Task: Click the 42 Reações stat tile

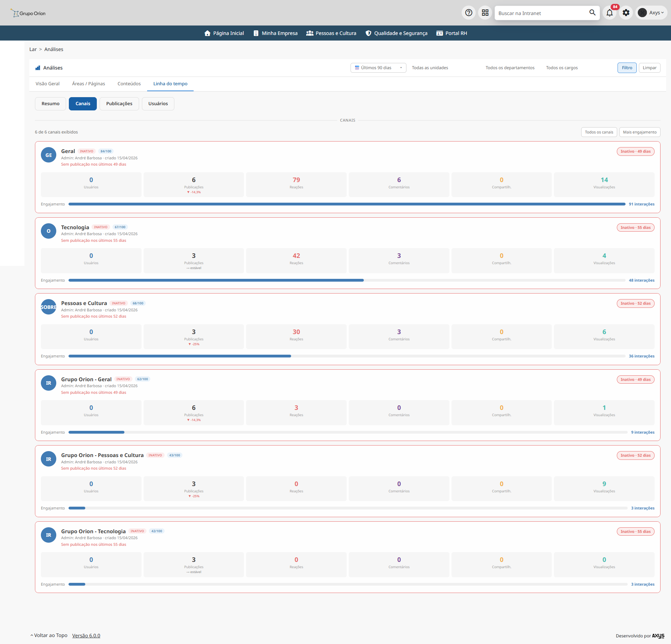Action: tap(296, 261)
